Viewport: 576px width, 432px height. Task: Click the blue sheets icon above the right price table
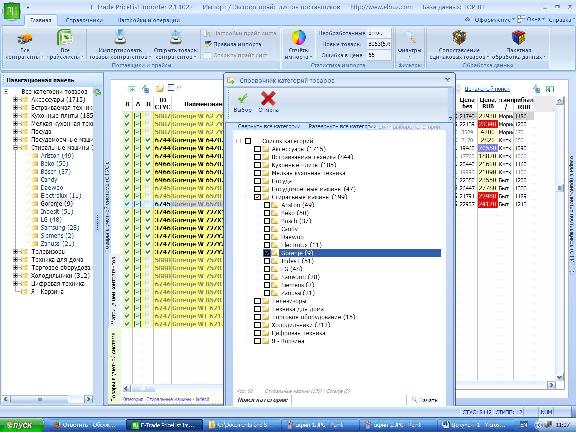pyautogui.click(x=537, y=89)
